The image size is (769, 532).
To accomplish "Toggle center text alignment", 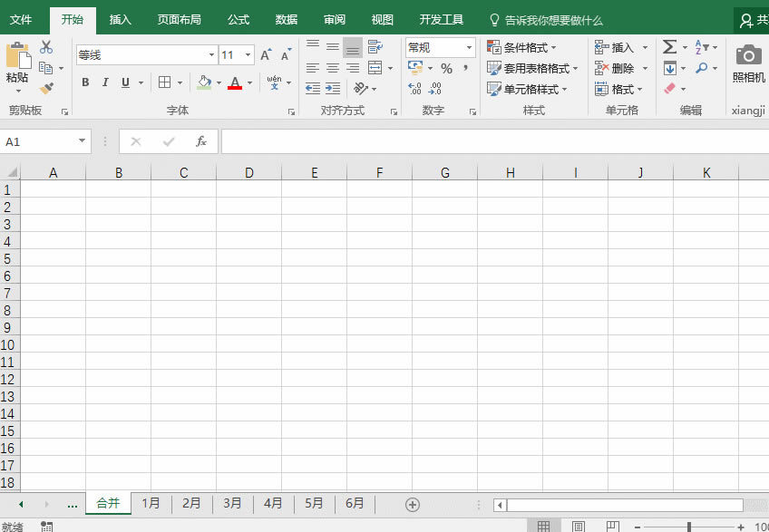I will pos(333,68).
